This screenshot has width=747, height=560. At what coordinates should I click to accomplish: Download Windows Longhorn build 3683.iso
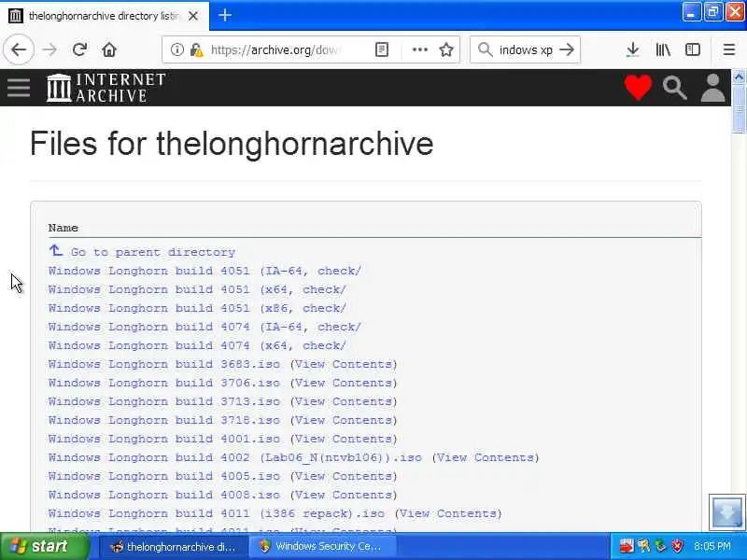pyautogui.click(x=164, y=364)
